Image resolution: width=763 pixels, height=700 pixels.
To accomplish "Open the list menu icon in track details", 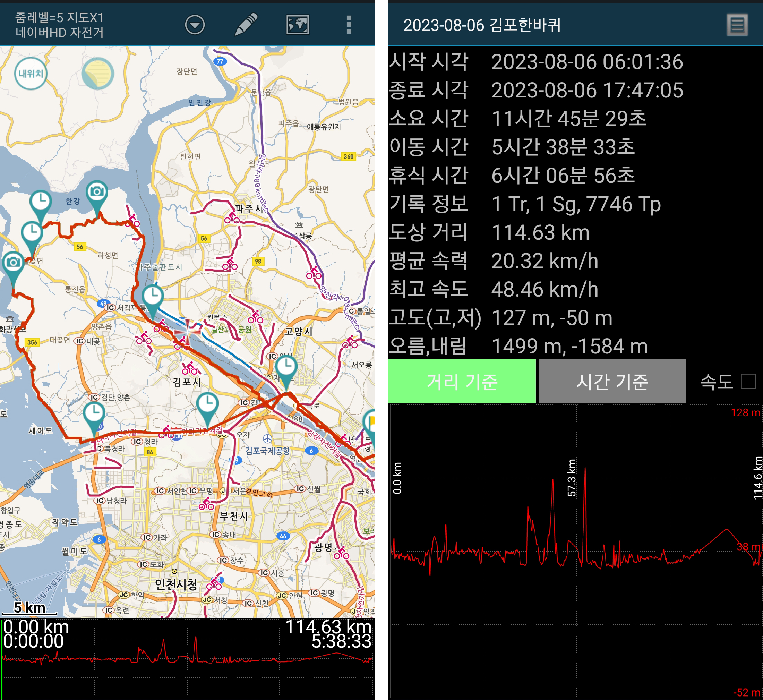I will 737,25.
